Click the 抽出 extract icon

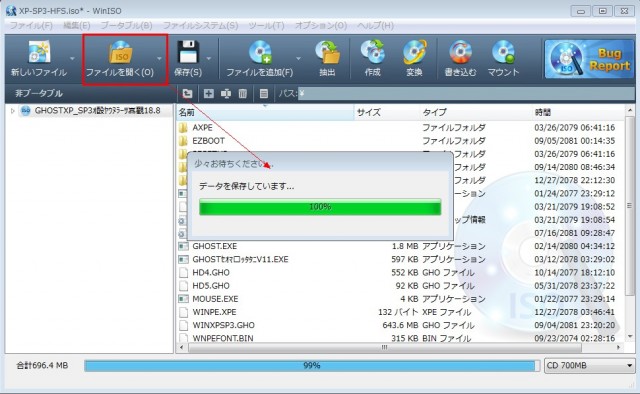tap(327, 52)
